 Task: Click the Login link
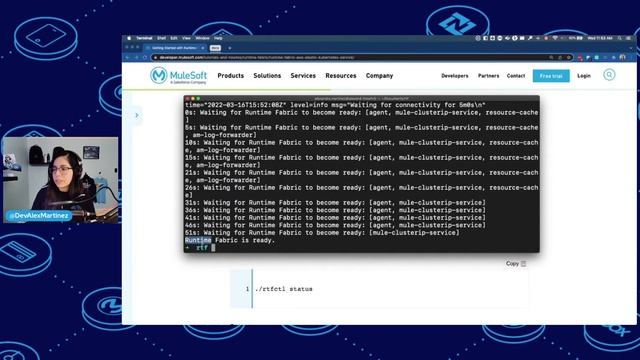click(x=584, y=76)
